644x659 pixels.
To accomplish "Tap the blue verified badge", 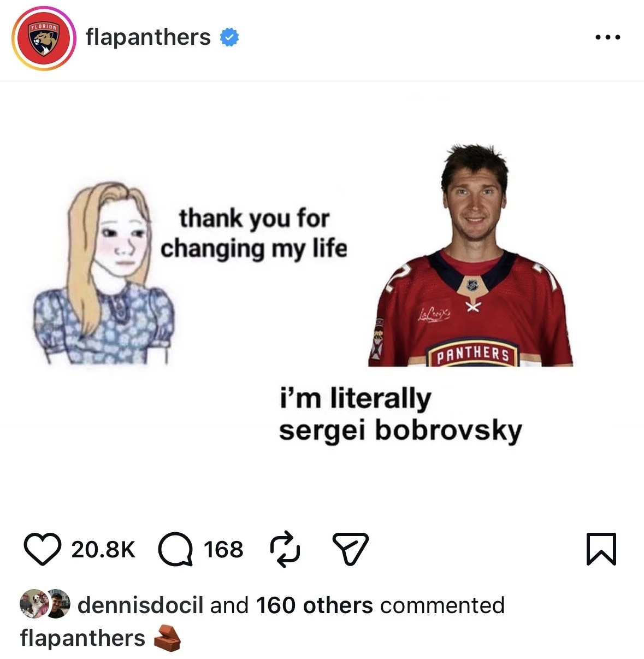I will 229,37.
